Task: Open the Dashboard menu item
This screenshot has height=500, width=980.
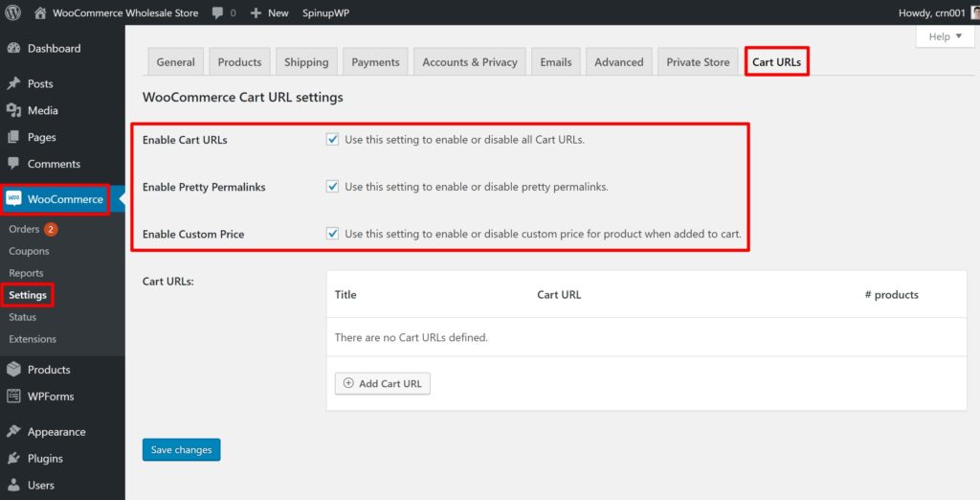Action: click(62, 48)
